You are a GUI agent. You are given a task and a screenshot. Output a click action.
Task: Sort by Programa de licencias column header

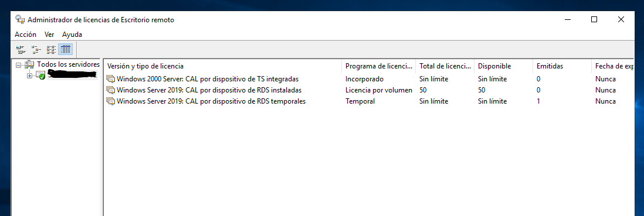(x=378, y=66)
